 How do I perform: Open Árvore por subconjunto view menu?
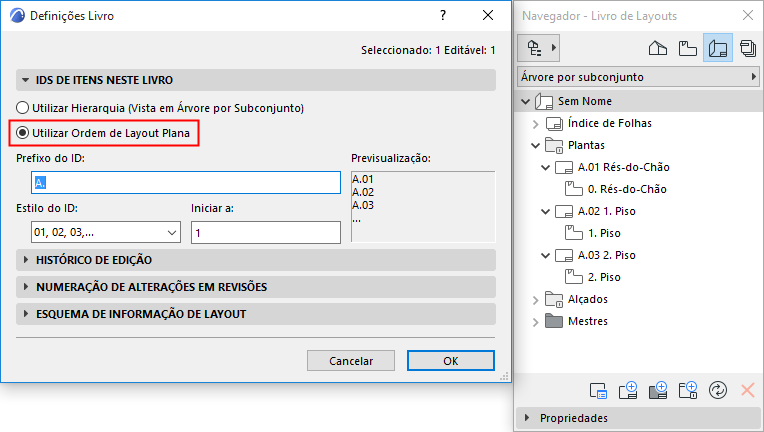(636, 77)
